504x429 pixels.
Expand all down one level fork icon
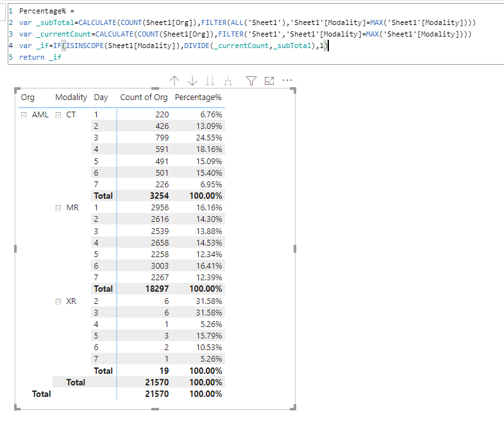click(228, 81)
